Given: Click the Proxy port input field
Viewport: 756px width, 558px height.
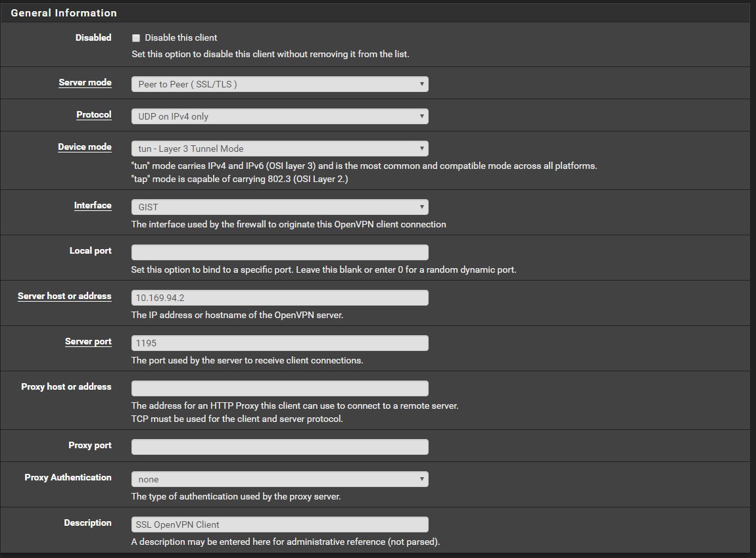Looking at the screenshot, I should (279, 447).
